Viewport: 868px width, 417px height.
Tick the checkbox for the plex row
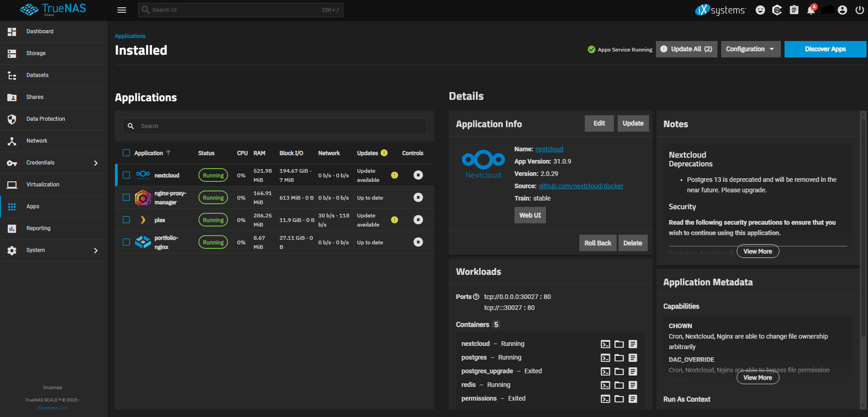(x=126, y=219)
